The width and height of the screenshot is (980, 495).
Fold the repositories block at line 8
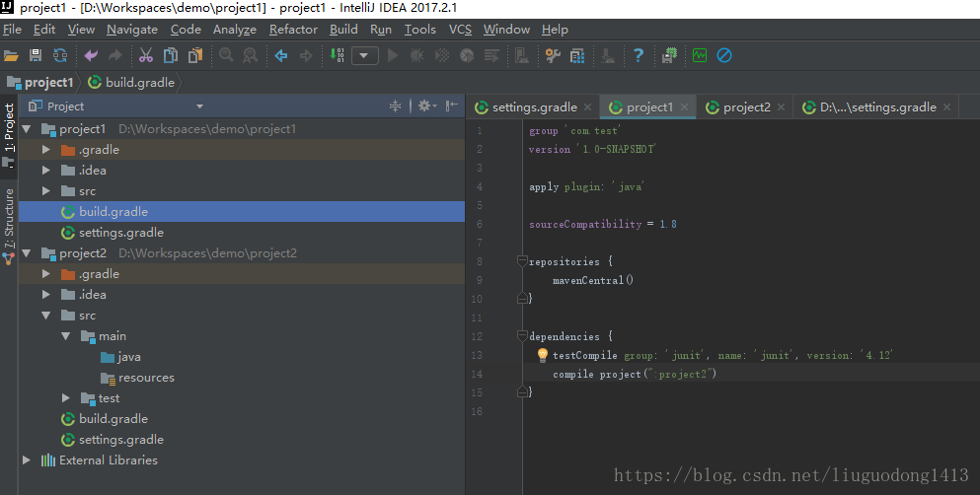click(x=522, y=261)
